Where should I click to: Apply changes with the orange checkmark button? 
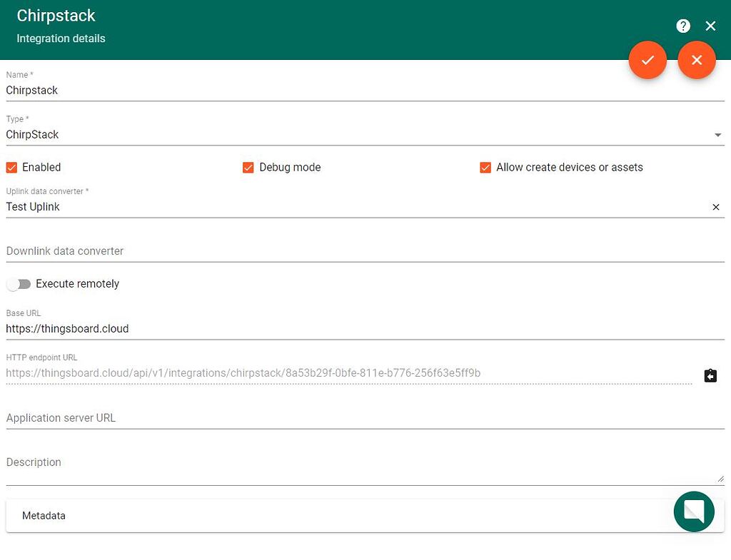click(647, 60)
